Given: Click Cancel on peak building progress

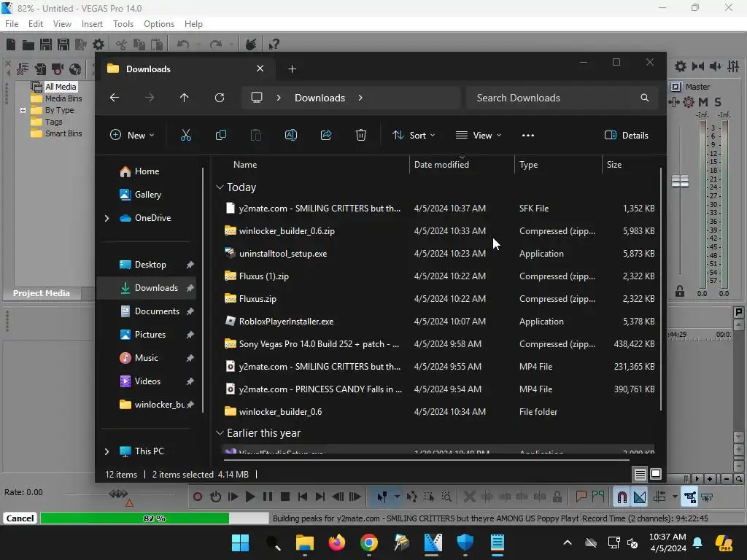Looking at the screenshot, I should [x=20, y=518].
